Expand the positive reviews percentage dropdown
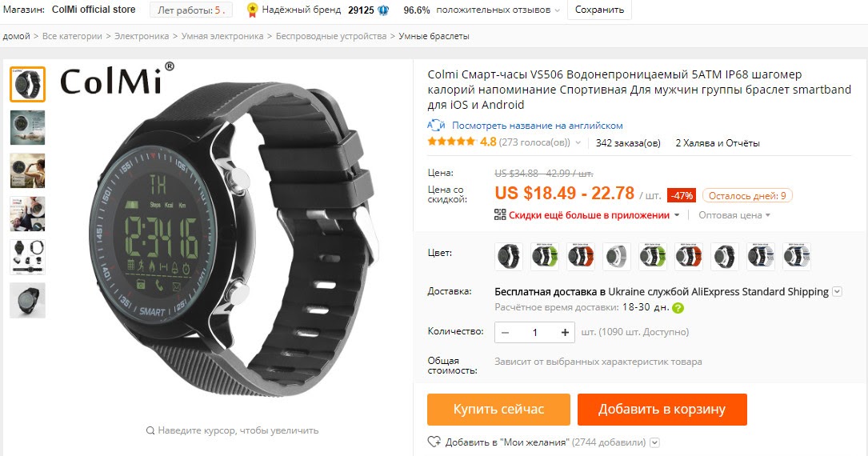Screen dimensions: 868x456 coord(557,10)
